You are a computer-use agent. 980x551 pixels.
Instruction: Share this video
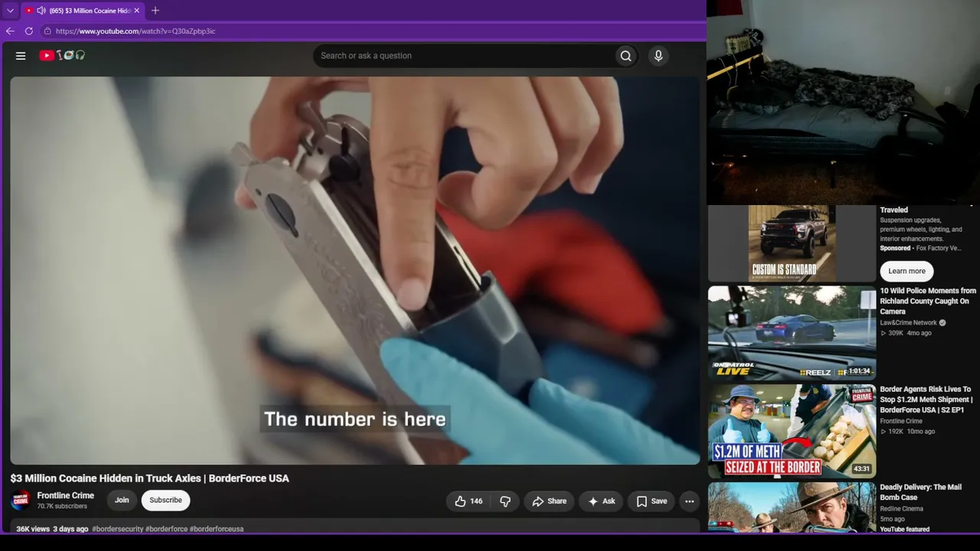pos(549,501)
